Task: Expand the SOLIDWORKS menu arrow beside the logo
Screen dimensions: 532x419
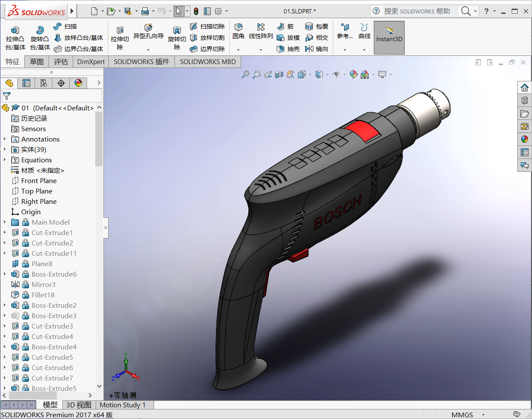Action: [x=72, y=11]
